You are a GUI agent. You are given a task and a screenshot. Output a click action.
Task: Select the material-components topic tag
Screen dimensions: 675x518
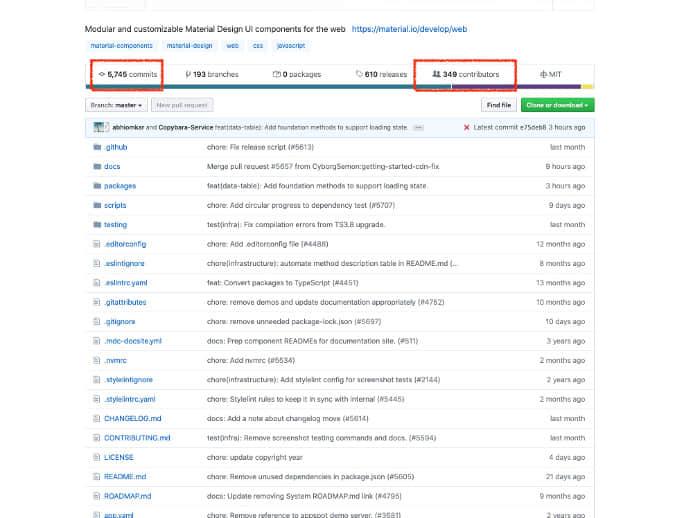click(x=119, y=45)
